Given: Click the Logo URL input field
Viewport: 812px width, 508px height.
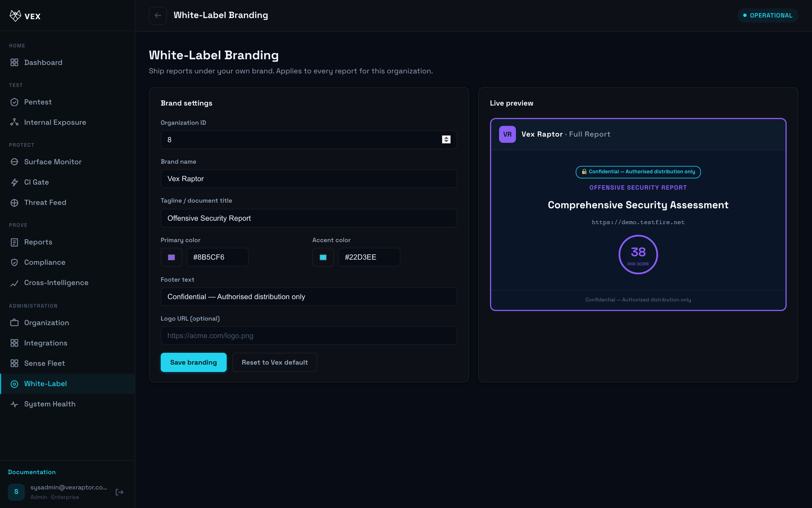Looking at the screenshot, I should pos(309,336).
